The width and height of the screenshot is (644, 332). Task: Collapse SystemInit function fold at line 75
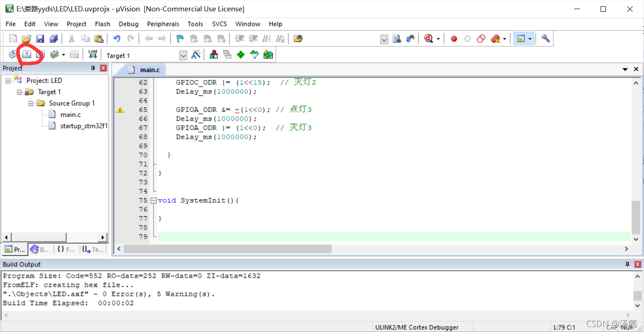coord(154,200)
